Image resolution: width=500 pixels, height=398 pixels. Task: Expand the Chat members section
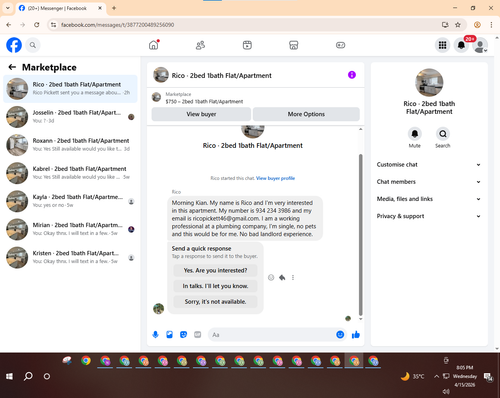tap(429, 182)
